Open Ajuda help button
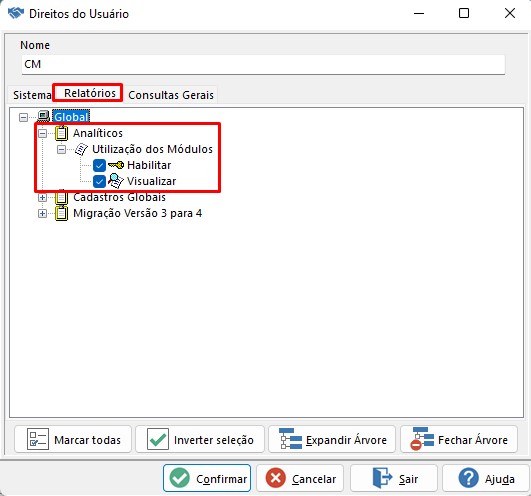Screen dimensions: 531x496 [486, 478]
